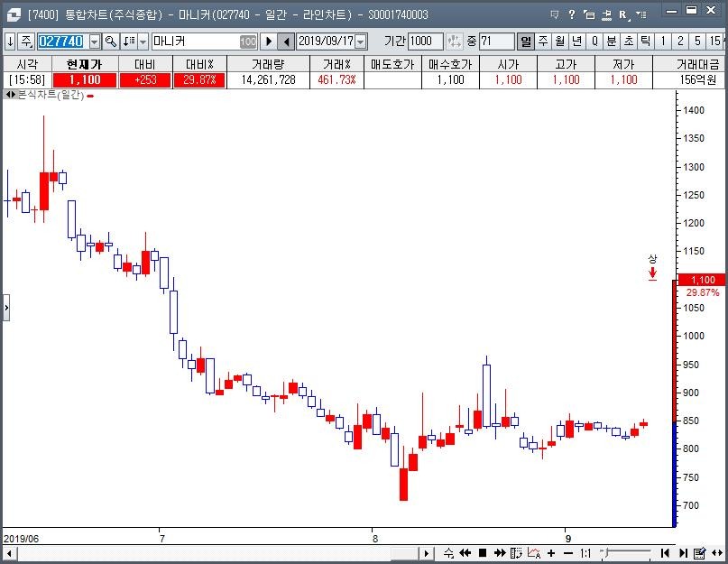Click the 1,100 current price axis marker
The image size is (728, 564).
click(702, 280)
